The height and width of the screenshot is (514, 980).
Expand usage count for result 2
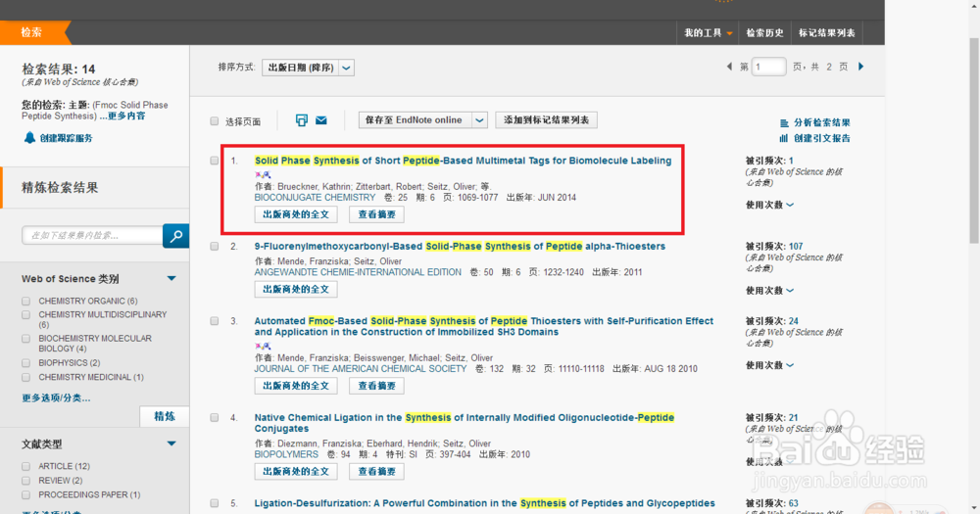[x=769, y=291]
